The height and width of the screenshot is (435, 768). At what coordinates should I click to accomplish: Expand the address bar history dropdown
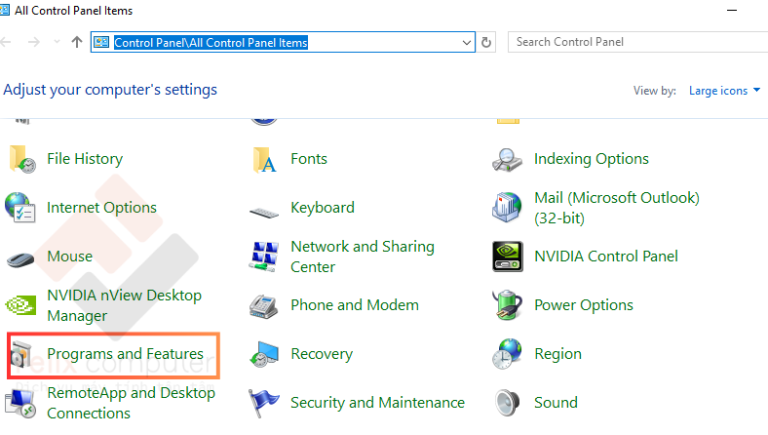466,43
